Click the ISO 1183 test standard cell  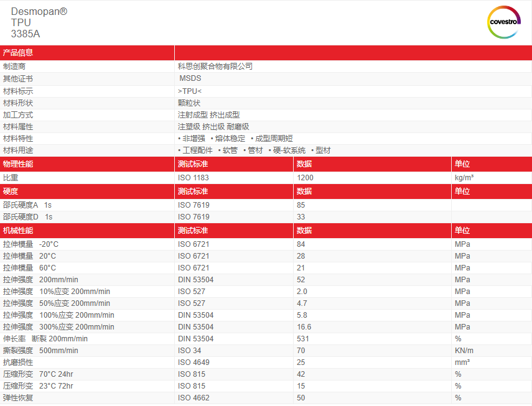[194, 178]
